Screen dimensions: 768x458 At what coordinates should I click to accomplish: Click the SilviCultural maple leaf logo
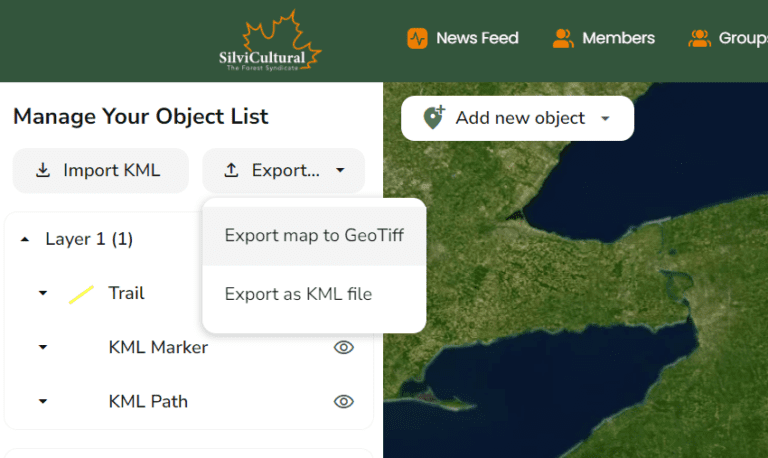click(270, 41)
